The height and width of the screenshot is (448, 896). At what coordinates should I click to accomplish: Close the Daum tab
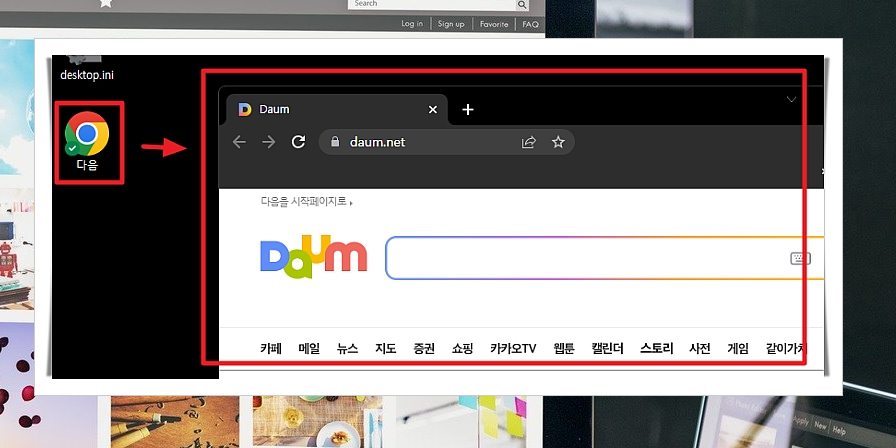tap(433, 109)
